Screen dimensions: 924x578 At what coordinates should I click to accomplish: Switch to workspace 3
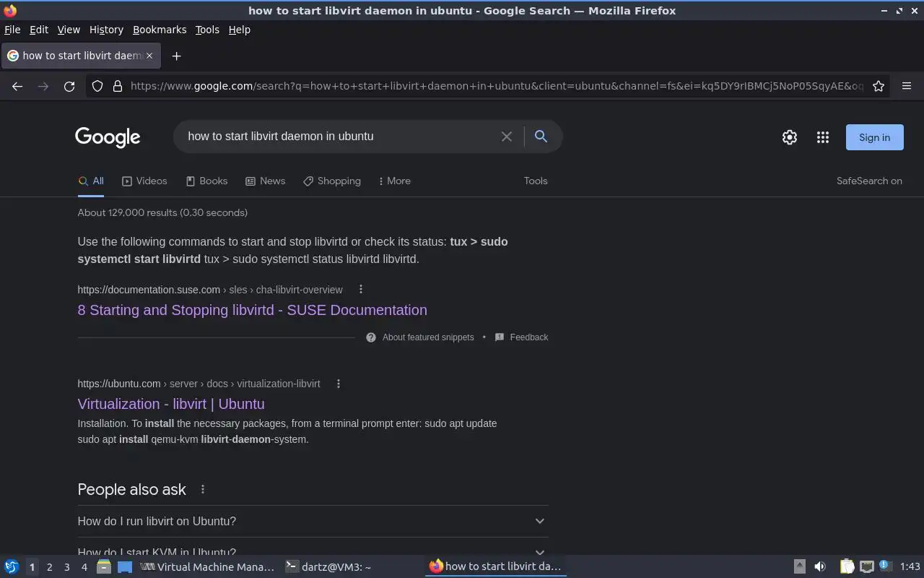click(67, 567)
